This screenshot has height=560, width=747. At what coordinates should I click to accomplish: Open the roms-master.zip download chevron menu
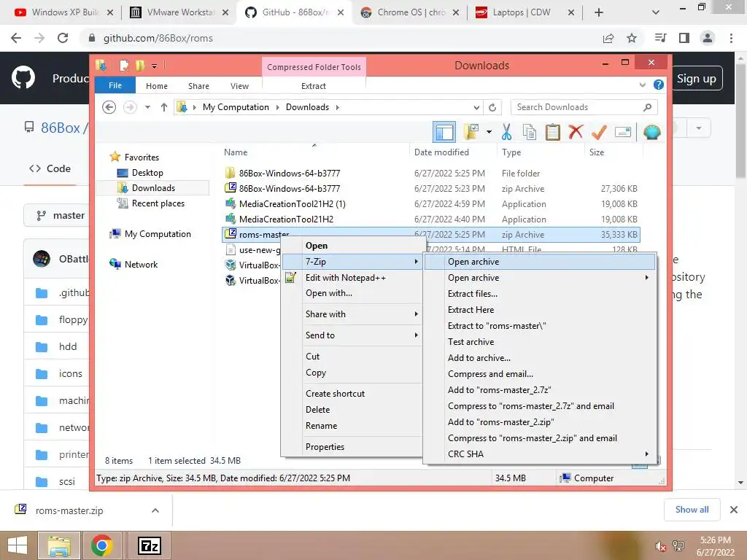click(x=155, y=510)
